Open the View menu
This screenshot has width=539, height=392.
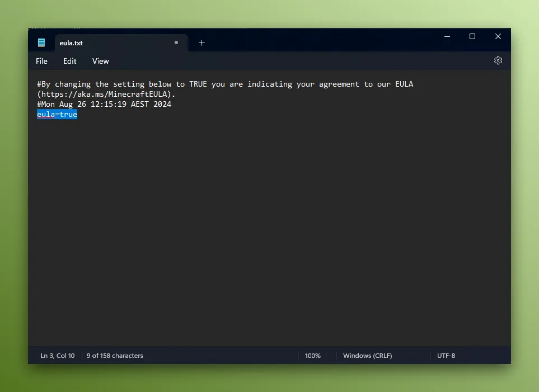[100, 61]
